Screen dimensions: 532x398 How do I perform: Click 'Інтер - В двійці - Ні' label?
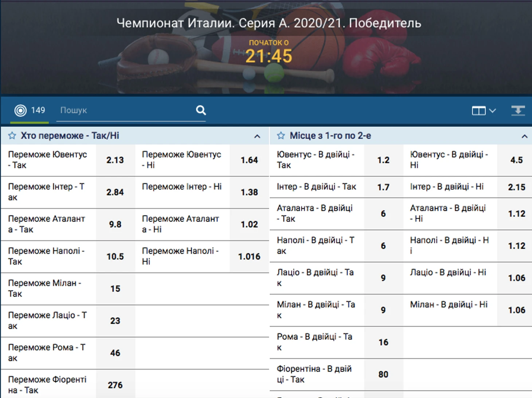pyautogui.click(x=447, y=187)
